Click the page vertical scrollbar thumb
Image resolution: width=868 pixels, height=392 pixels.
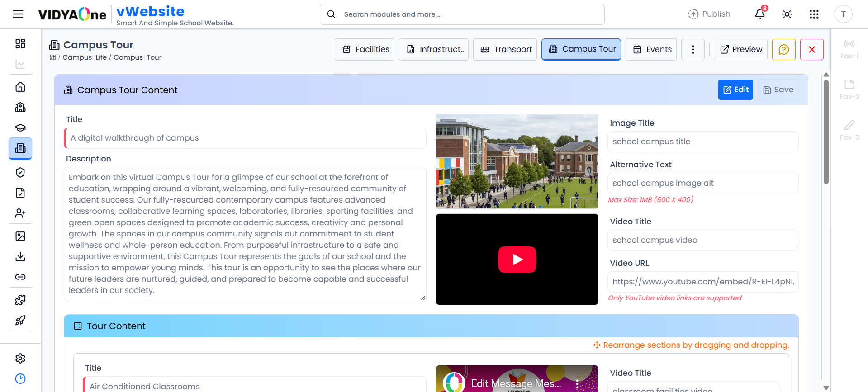(x=826, y=132)
